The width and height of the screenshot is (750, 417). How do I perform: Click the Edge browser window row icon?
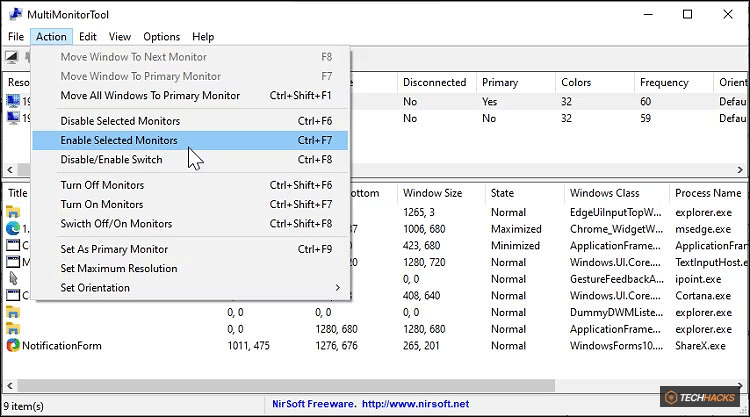point(13,229)
